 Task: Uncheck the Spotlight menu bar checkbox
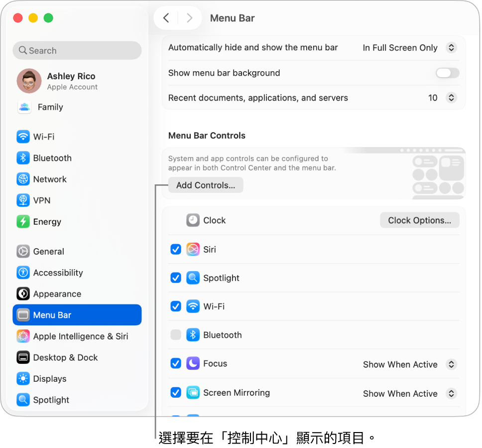point(176,278)
